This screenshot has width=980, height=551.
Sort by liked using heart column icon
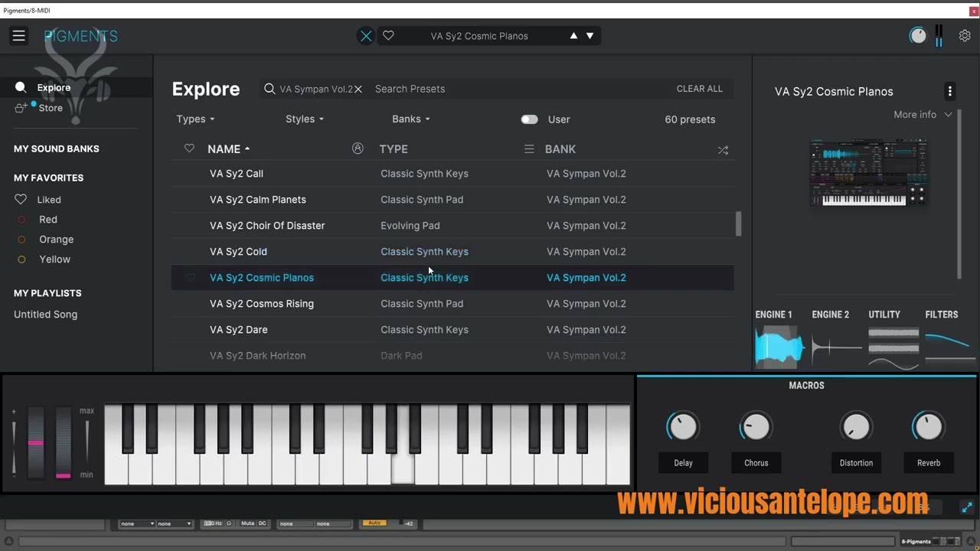189,148
